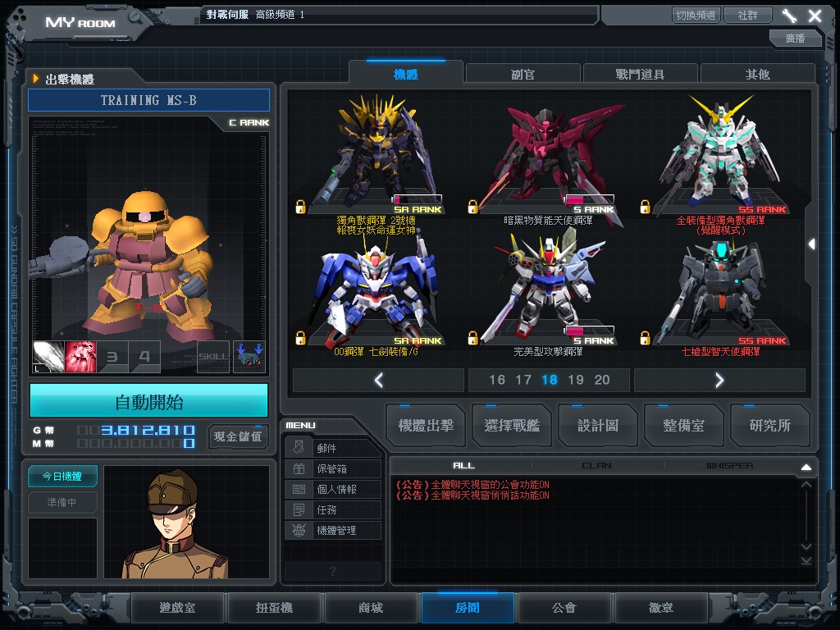Click the 現金儲值 top-up button
840x630 pixels.
[238, 436]
